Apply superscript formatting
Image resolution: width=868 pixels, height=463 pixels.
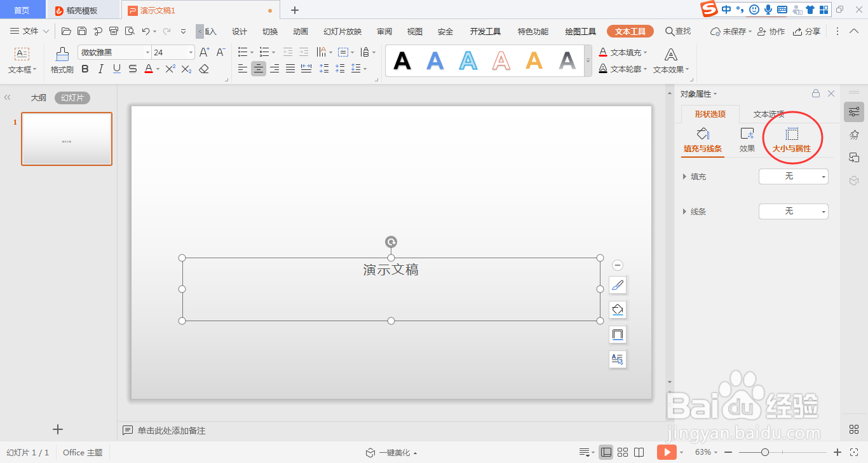(170, 69)
